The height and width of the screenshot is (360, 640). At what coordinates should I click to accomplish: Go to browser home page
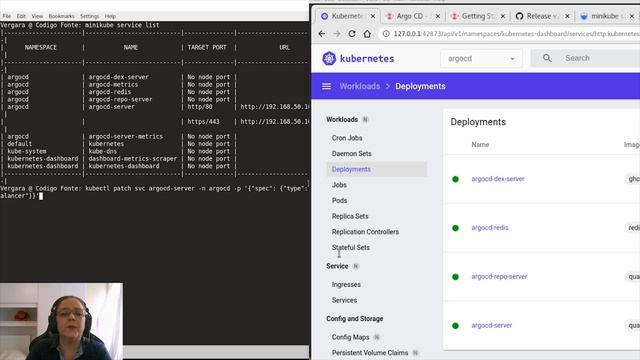click(x=367, y=34)
